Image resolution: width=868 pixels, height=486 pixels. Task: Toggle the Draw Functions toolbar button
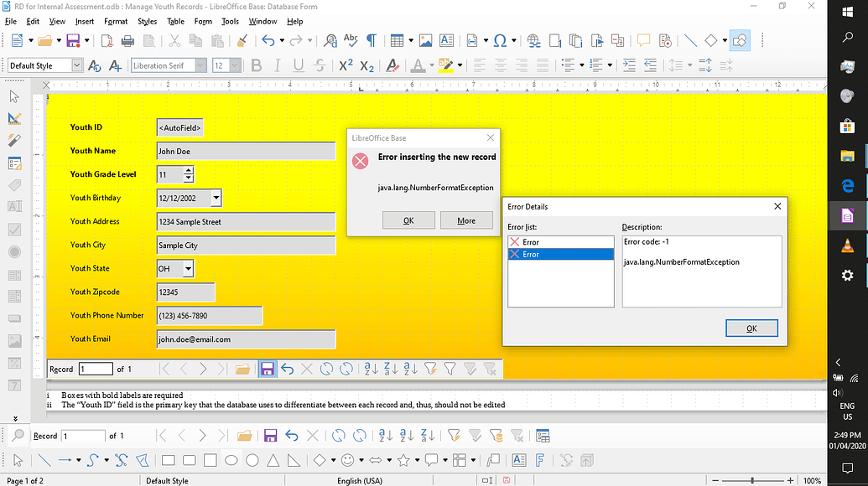[740, 40]
